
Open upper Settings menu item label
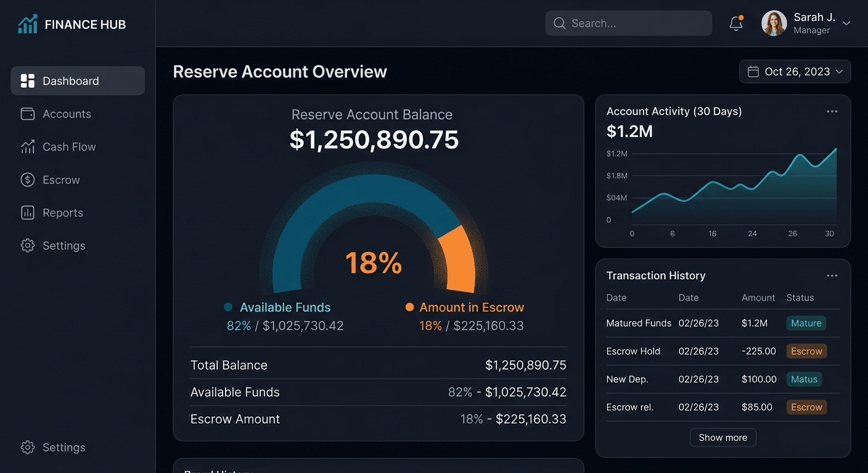(64, 246)
